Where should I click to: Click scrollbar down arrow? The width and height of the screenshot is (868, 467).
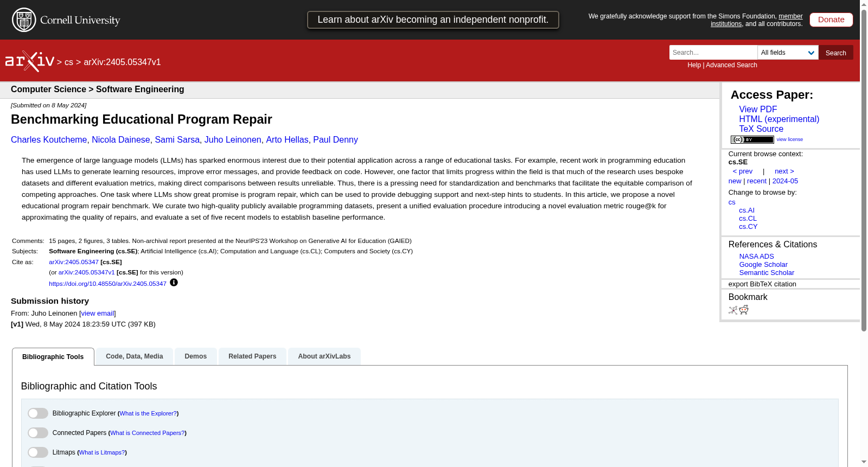click(864, 463)
